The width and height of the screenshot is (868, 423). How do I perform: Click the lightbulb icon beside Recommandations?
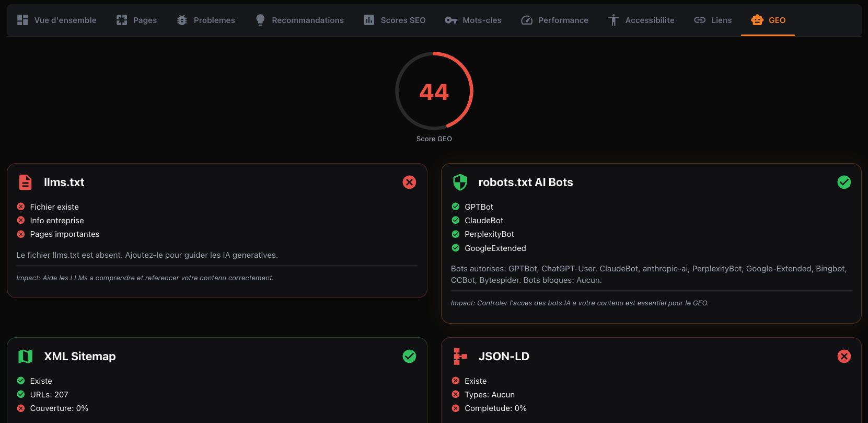pyautogui.click(x=260, y=20)
